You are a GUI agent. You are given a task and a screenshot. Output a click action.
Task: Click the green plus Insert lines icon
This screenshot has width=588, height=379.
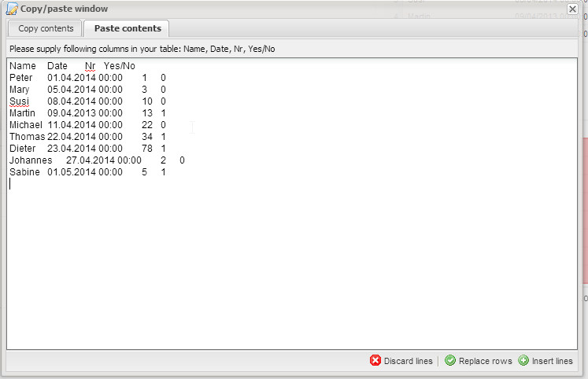pos(523,360)
